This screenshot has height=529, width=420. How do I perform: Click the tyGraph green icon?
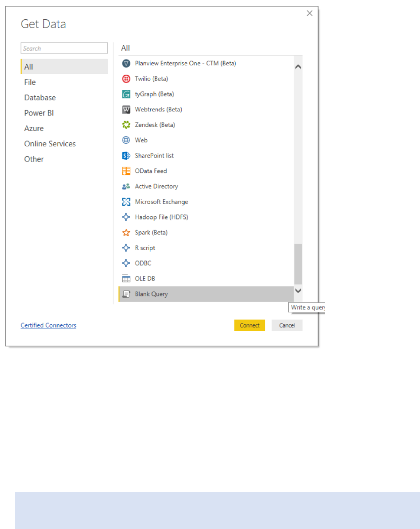coord(126,94)
